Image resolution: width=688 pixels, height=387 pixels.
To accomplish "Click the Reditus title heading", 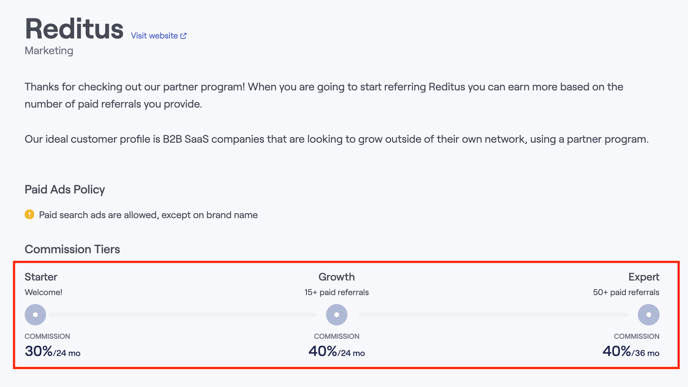I will point(74,29).
